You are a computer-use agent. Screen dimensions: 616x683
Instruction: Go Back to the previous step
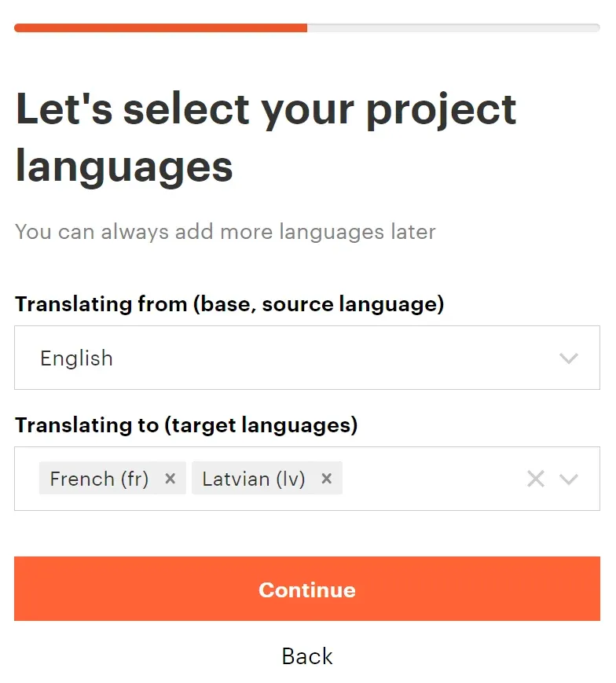tap(306, 656)
